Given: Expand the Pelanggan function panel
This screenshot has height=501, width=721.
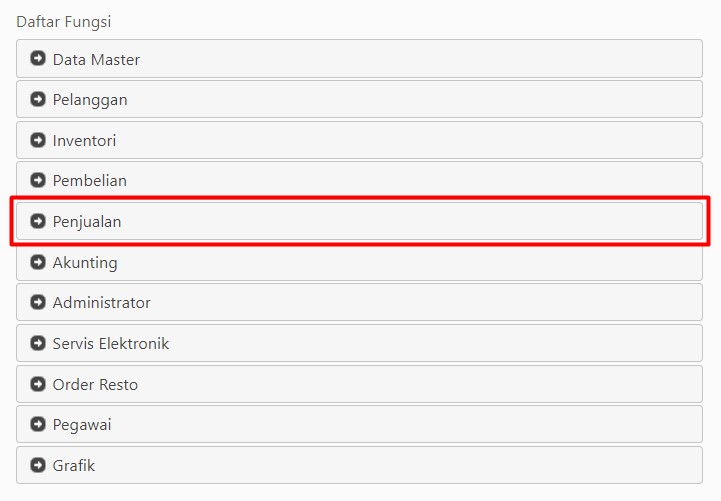Looking at the screenshot, I should [359, 99].
